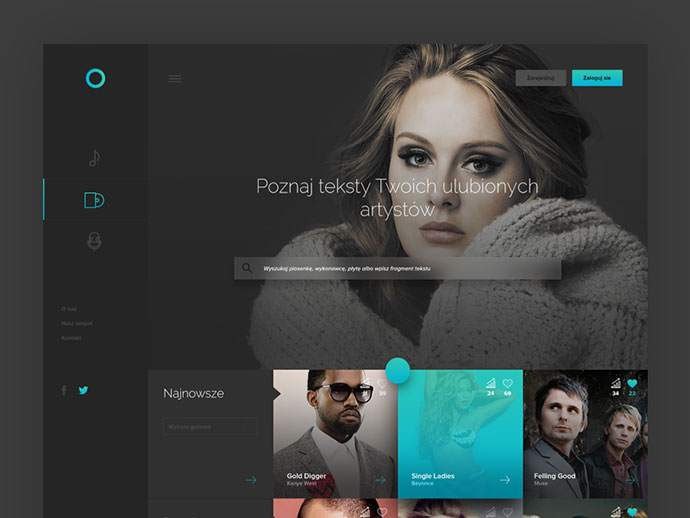Expand Najnowsze section with arrow
690x518 pixels.
(x=251, y=480)
